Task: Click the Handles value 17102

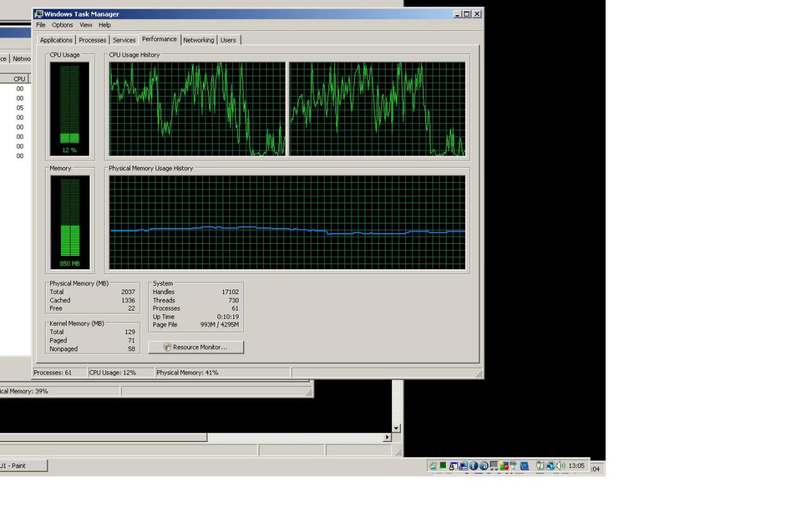Action: pyautogui.click(x=230, y=292)
